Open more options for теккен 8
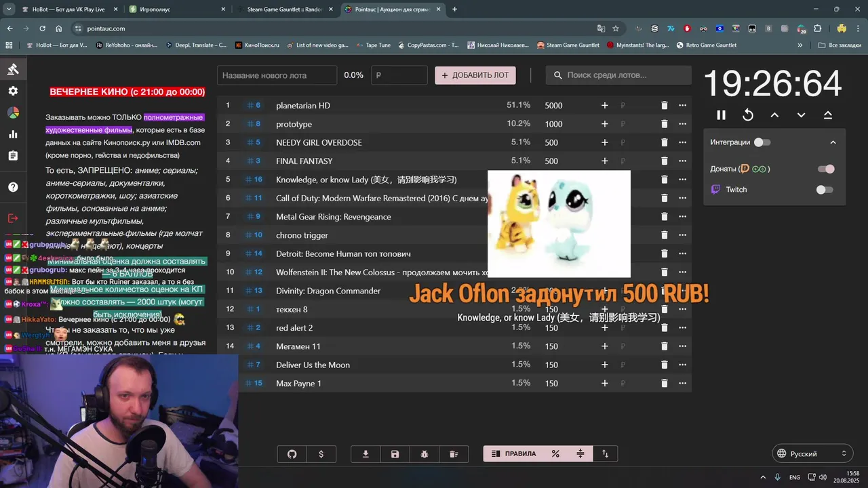 point(682,309)
